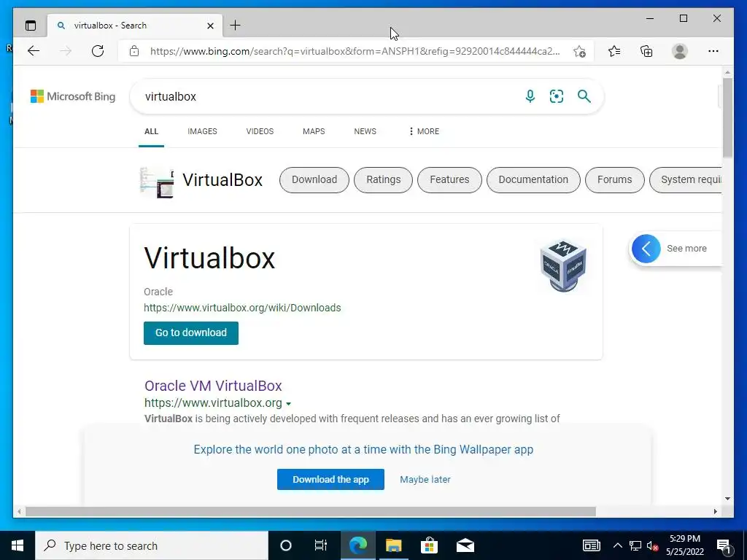Open the Favorites list icon
747x560 pixels.
[x=614, y=51]
